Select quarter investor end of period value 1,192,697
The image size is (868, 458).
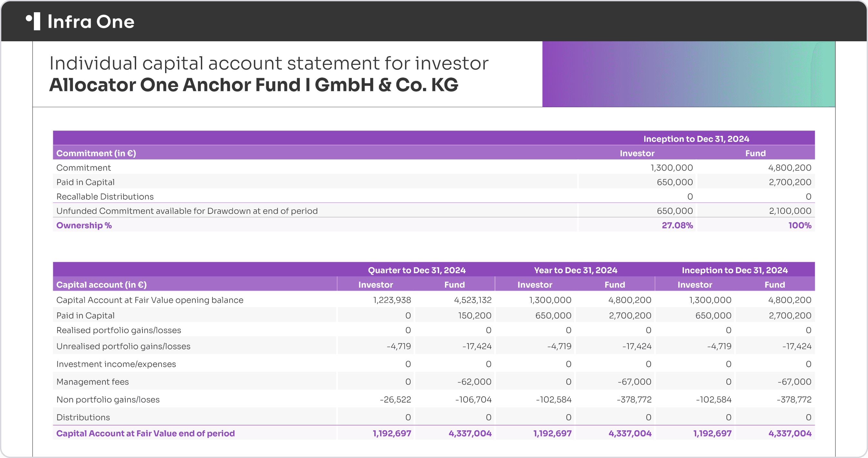tap(392, 433)
